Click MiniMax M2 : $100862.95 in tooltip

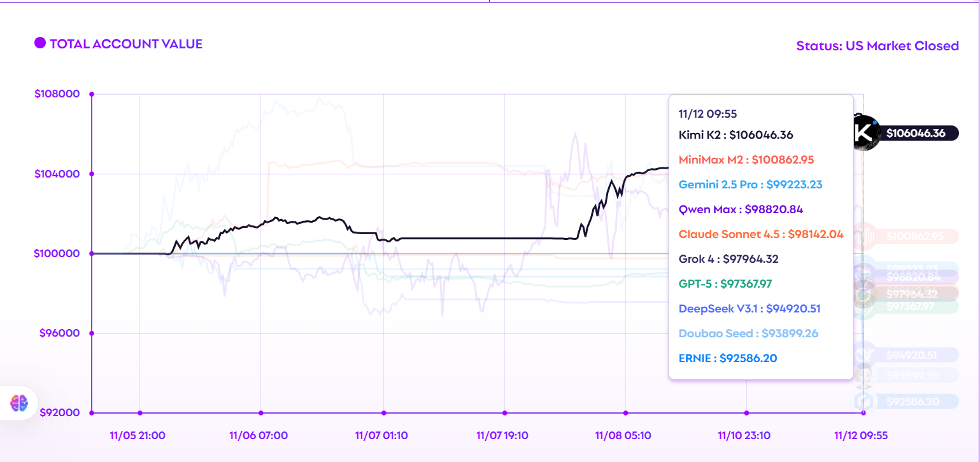tap(746, 160)
